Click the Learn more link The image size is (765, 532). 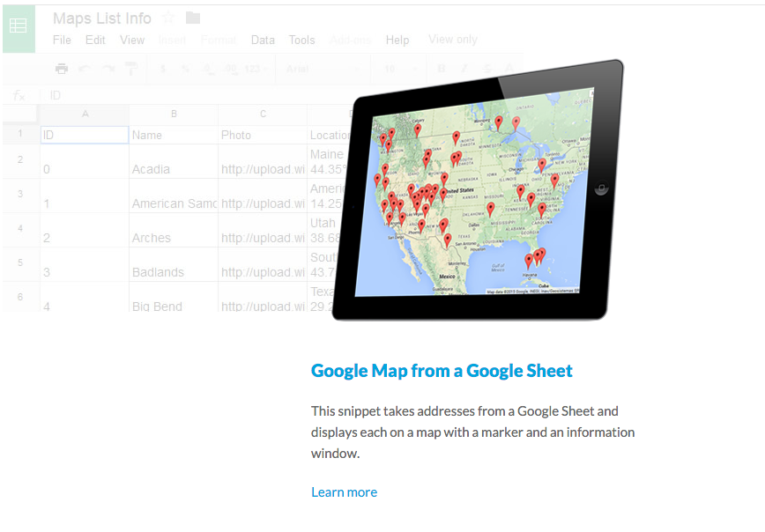344,491
